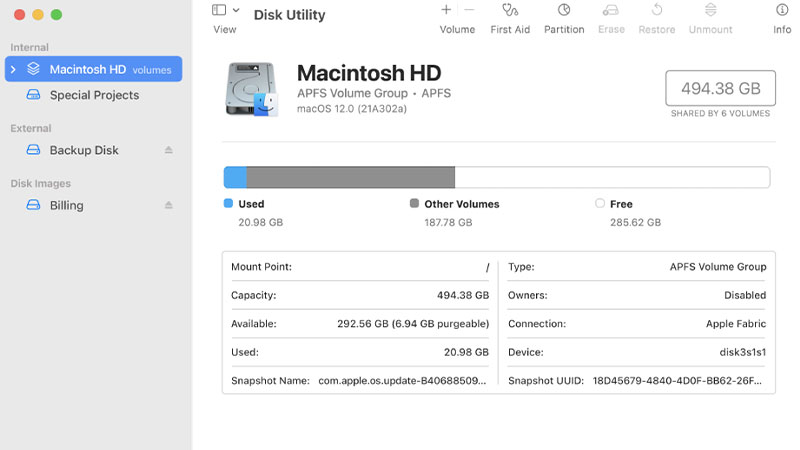Viewport: 800px width, 450px height.
Task: Click the 187.78 GB other volumes value
Action: click(x=448, y=222)
